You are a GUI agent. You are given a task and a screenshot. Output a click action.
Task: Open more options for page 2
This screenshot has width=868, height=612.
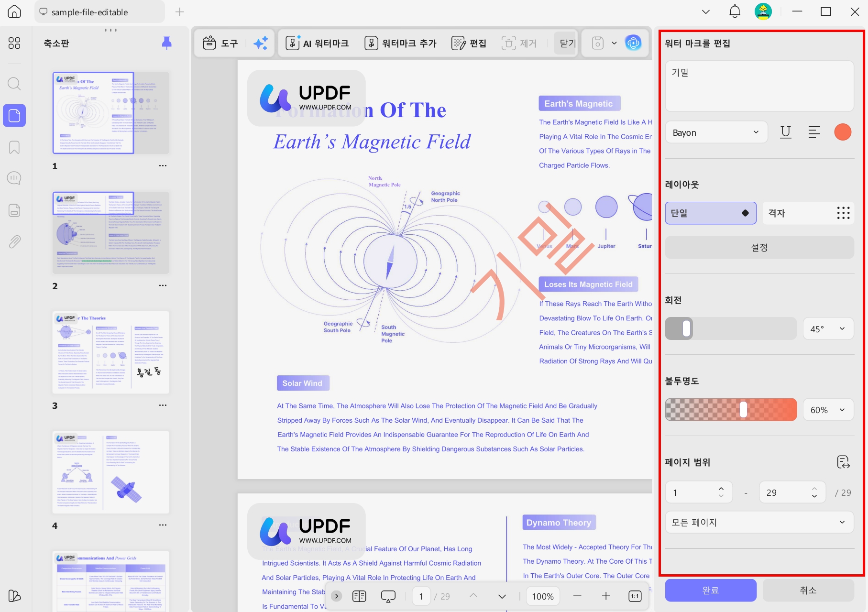click(163, 285)
